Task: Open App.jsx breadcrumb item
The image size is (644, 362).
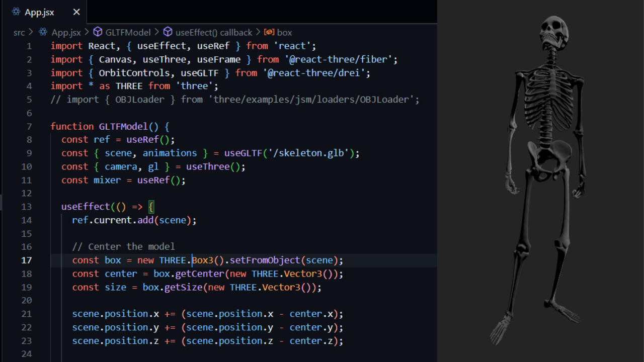Action: coord(66,33)
